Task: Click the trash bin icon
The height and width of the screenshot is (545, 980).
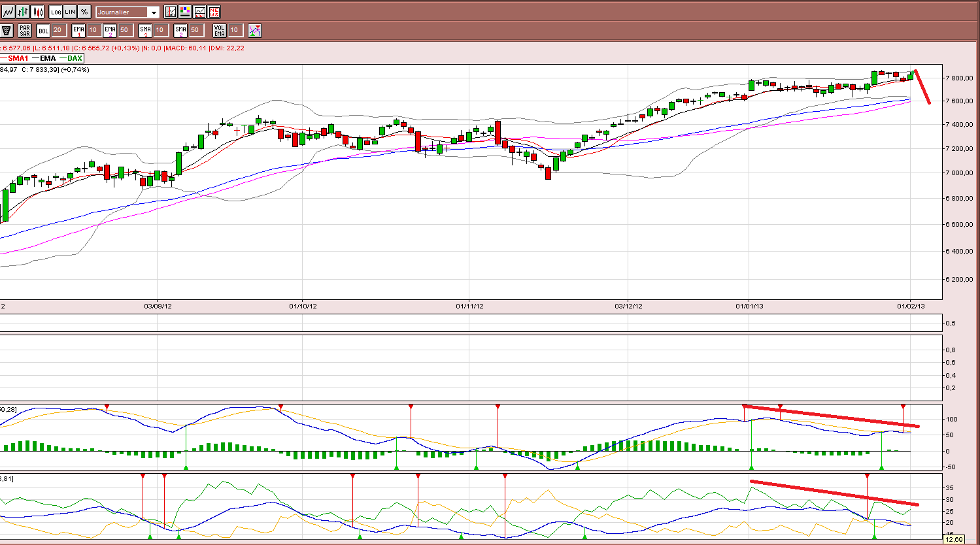Action: point(7,30)
